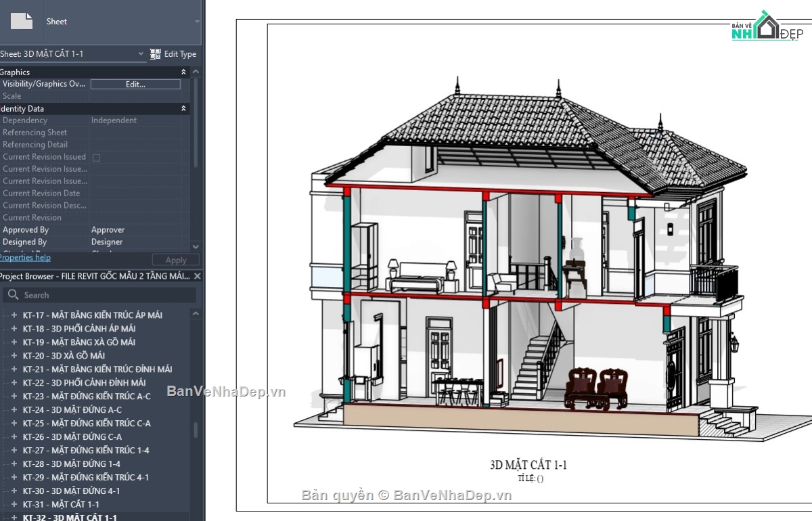Select sheet KT-23 - MẶT ĐỨNG KIẾN TRÚC A-C
This screenshot has height=521, width=812.
(x=87, y=397)
